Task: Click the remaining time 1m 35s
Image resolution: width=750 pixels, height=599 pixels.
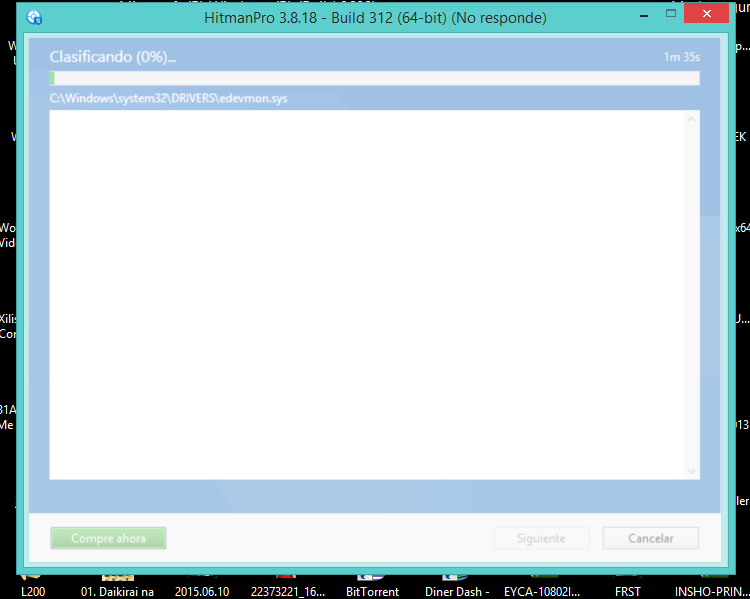Action: pyautogui.click(x=682, y=57)
